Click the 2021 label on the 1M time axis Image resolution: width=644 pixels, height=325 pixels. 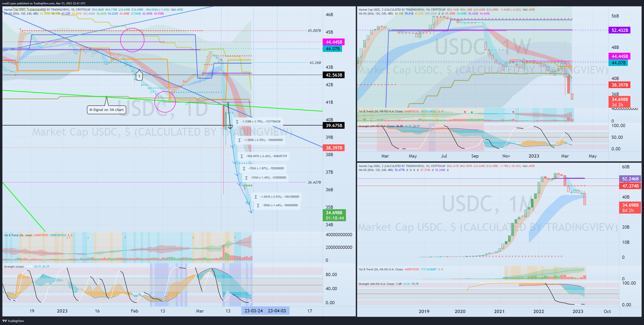[499, 311]
